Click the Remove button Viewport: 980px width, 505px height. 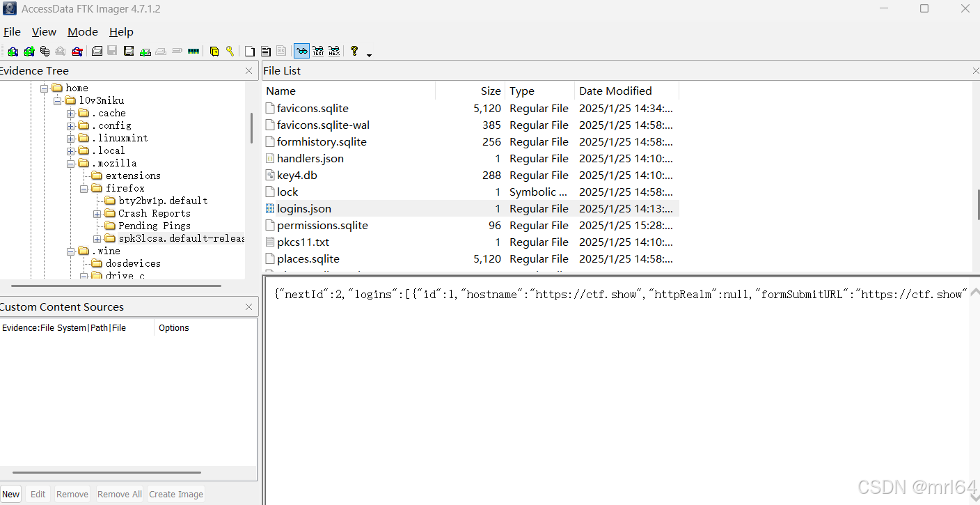coord(72,494)
